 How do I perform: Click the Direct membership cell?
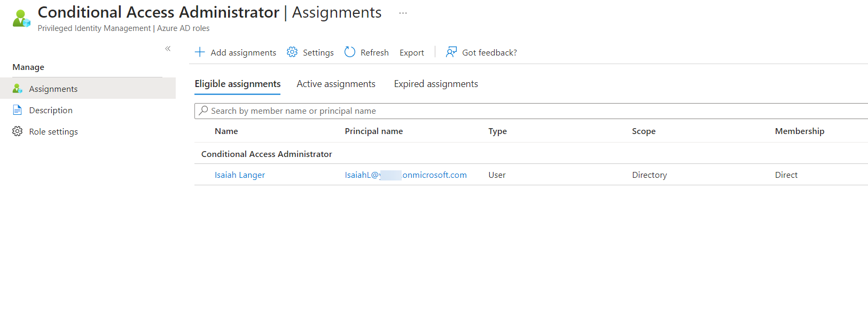point(786,175)
